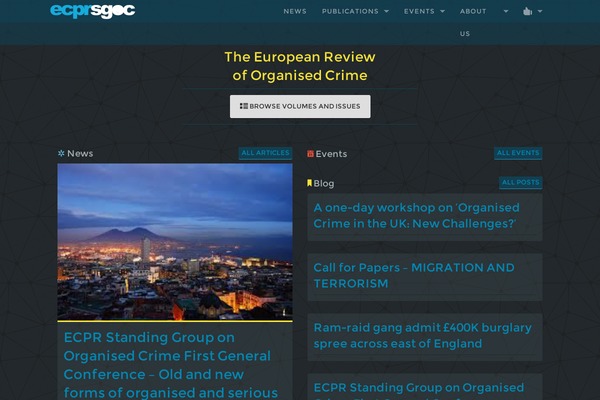Image resolution: width=600 pixels, height=400 pixels.
Task: Click the All Events button
Action: click(518, 153)
